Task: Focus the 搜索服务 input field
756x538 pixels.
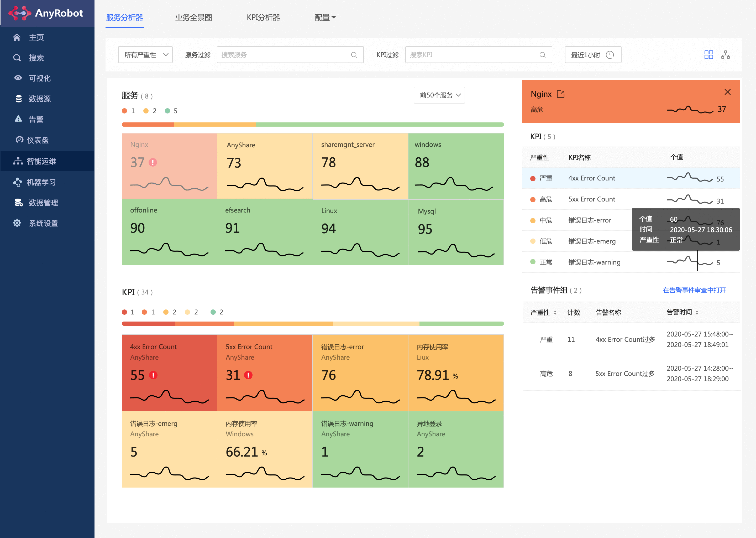Action: pos(290,55)
